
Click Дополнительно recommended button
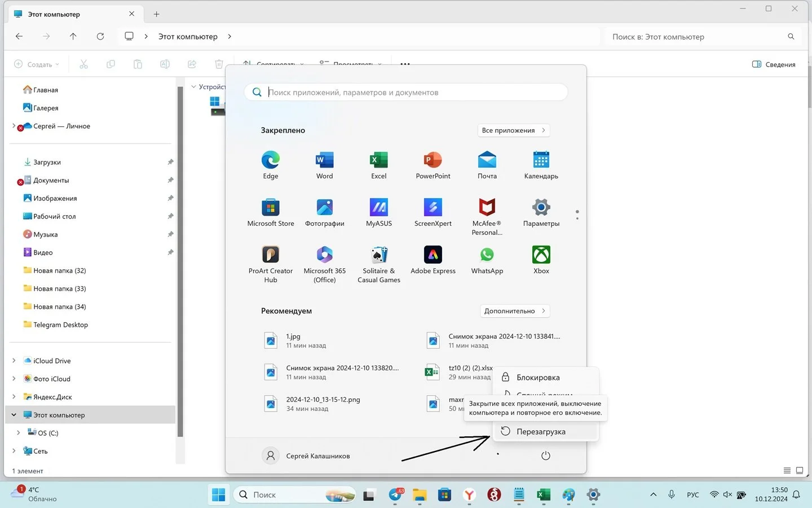coord(515,311)
